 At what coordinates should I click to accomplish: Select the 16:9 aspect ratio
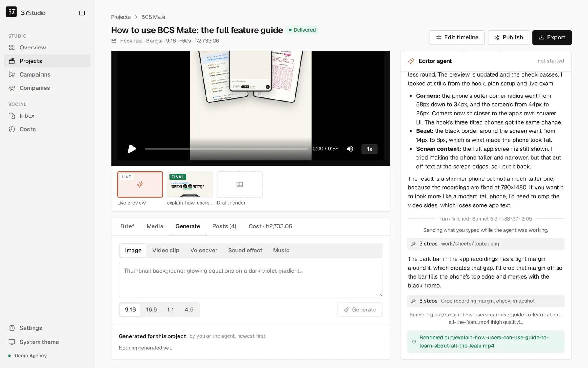coord(151,310)
